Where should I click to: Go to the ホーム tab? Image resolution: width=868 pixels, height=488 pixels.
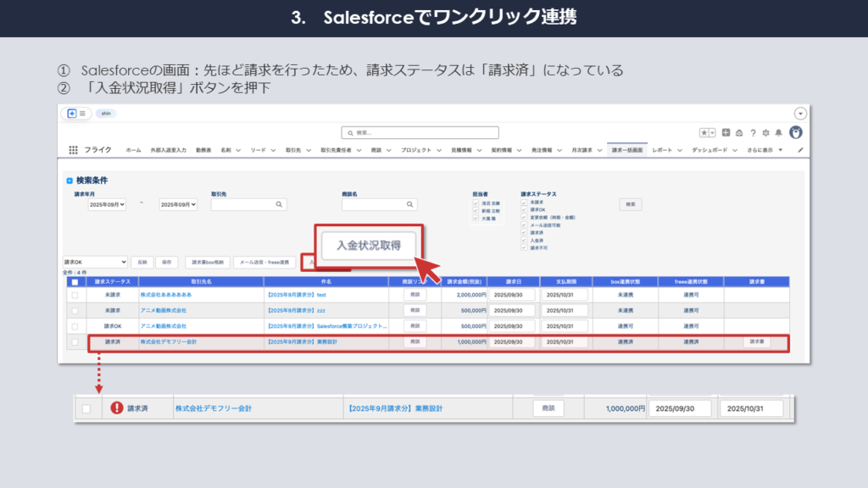[134, 150]
